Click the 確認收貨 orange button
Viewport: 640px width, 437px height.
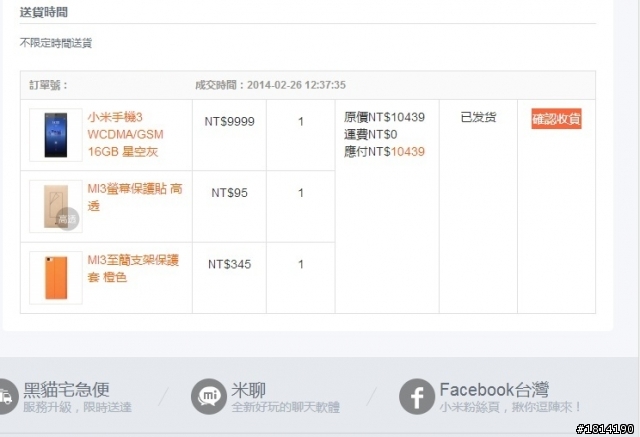[x=556, y=119]
